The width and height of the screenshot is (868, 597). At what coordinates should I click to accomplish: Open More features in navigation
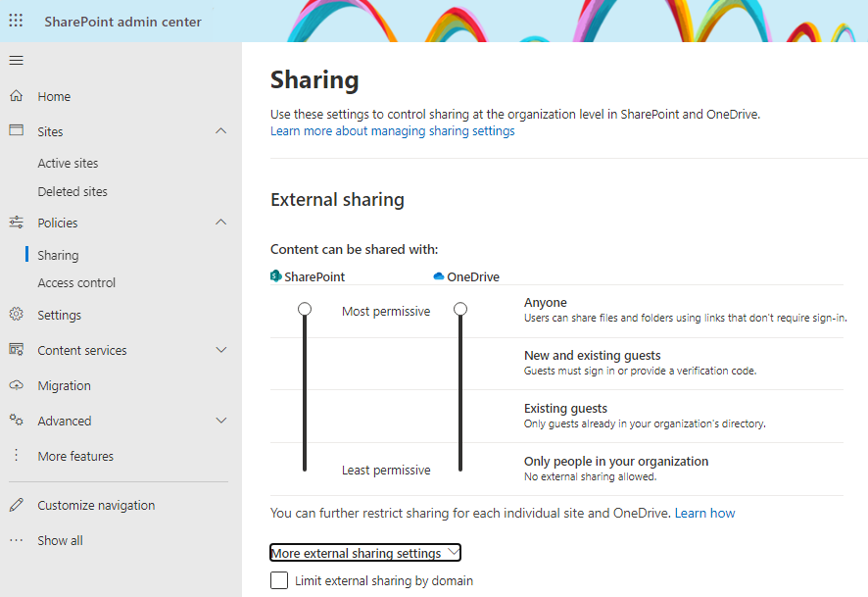click(x=75, y=457)
